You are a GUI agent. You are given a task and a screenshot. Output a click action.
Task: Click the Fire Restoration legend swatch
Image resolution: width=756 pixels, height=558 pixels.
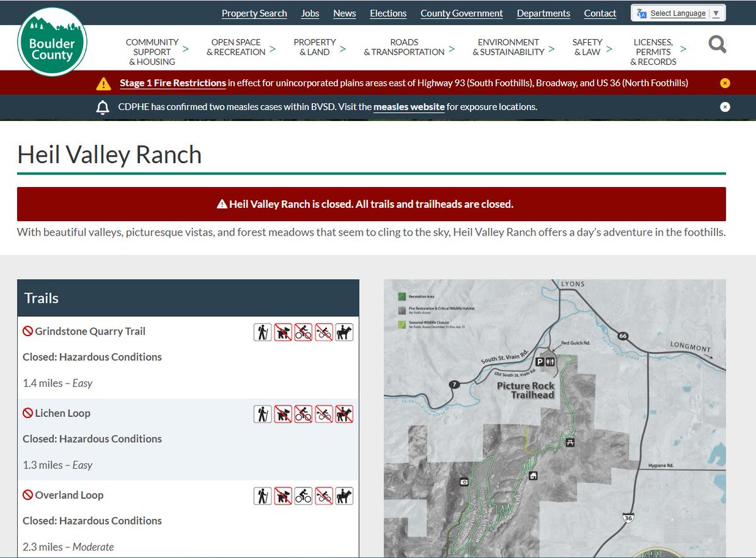click(x=401, y=310)
